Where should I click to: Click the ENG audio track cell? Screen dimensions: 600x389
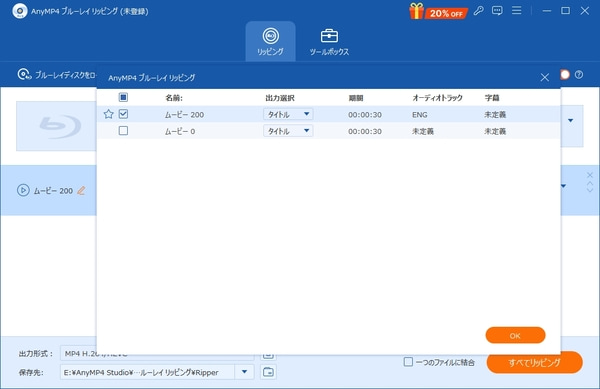coord(420,114)
